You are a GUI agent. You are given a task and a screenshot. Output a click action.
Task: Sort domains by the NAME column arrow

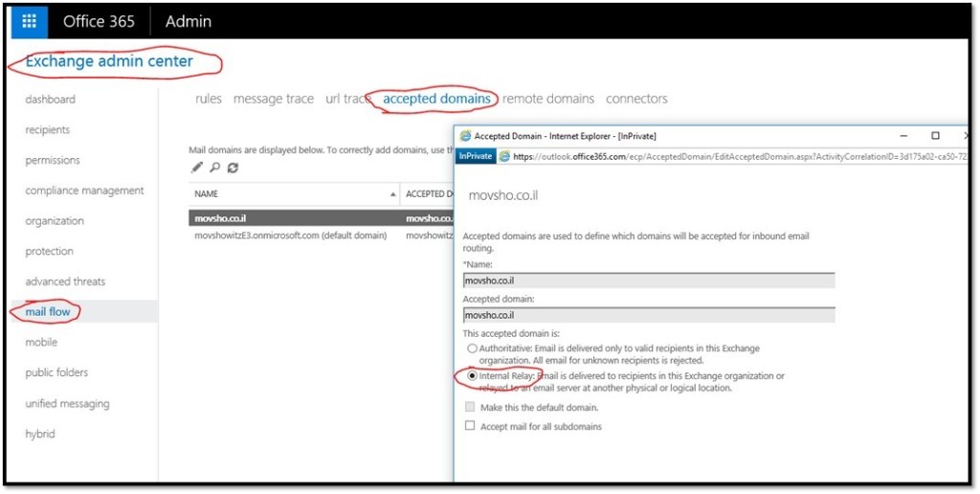[x=393, y=194]
